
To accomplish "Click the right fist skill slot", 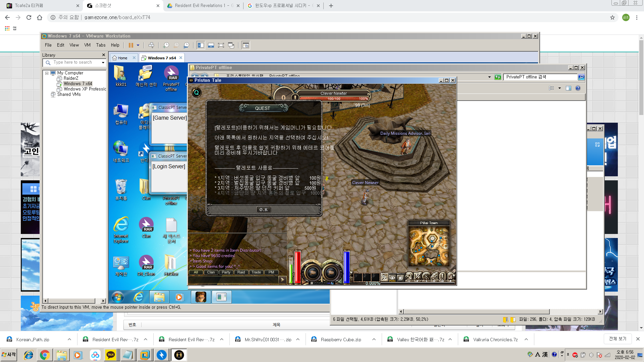I will 331,273.
